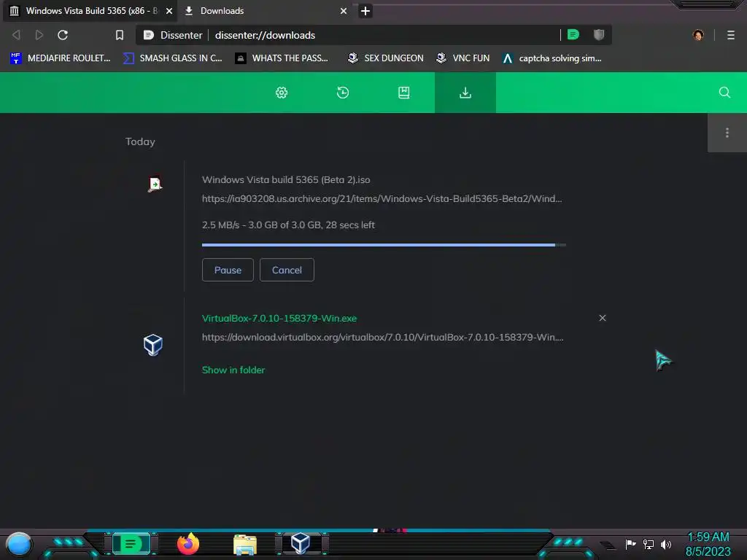This screenshot has height=560, width=747.
Task: Click the shields icon in address bar
Action: coord(599,34)
